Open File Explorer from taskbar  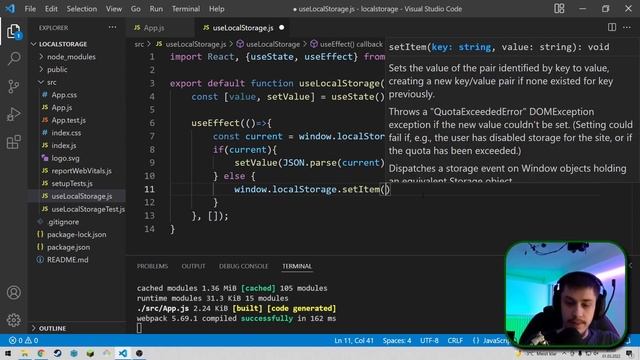click(x=24, y=353)
